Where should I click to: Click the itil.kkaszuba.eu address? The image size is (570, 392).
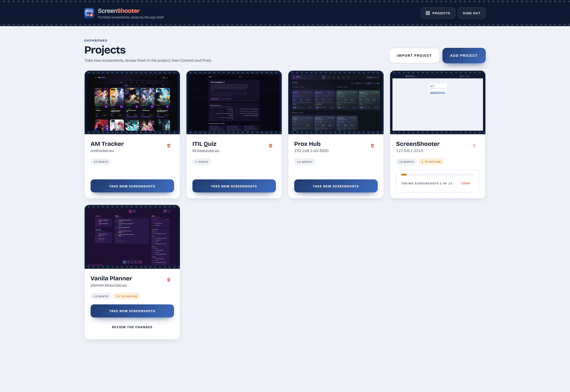tap(206, 151)
